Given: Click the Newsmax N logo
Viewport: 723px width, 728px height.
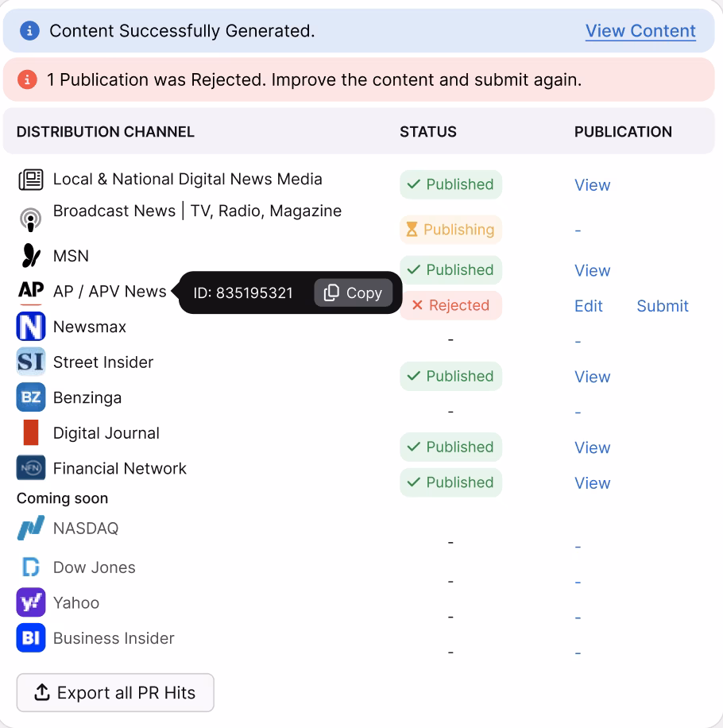Looking at the screenshot, I should [x=30, y=327].
